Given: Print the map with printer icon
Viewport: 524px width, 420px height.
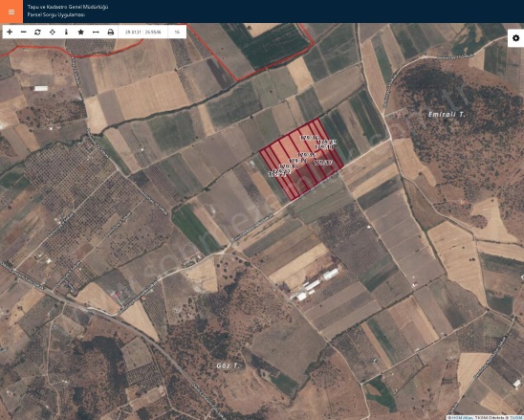Looking at the screenshot, I should [111, 33].
